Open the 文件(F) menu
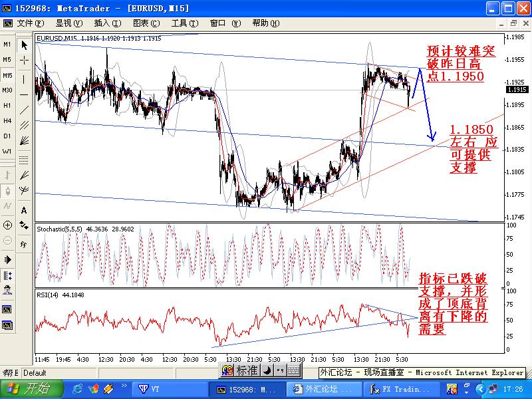The height and width of the screenshot is (399, 532). click(x=31, y=23)
